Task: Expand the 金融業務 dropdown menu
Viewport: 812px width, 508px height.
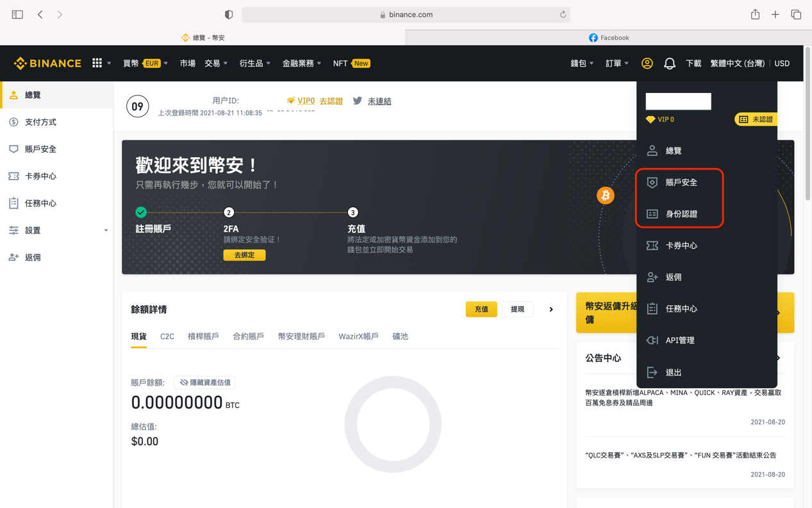Action: 301,63
